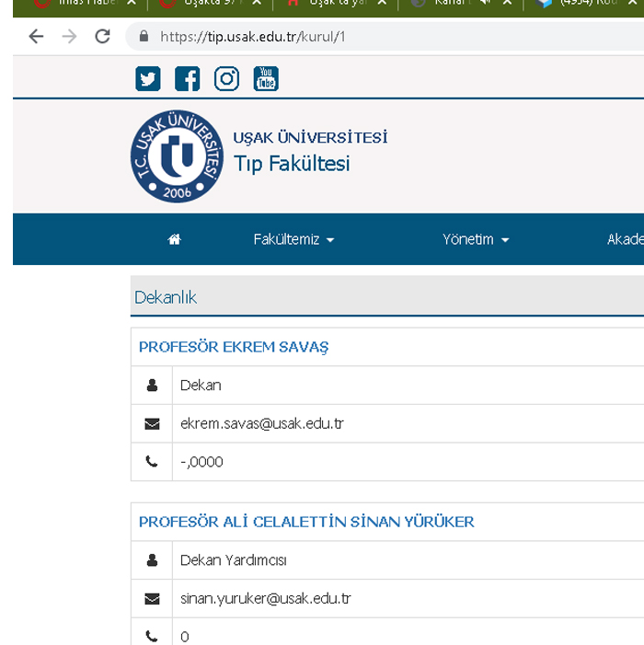The image size is (644, 645).
Task: Click the sinan.yuruker@usak.edu.tr email address
Action: pyautogui.click(x=266, y=598)
